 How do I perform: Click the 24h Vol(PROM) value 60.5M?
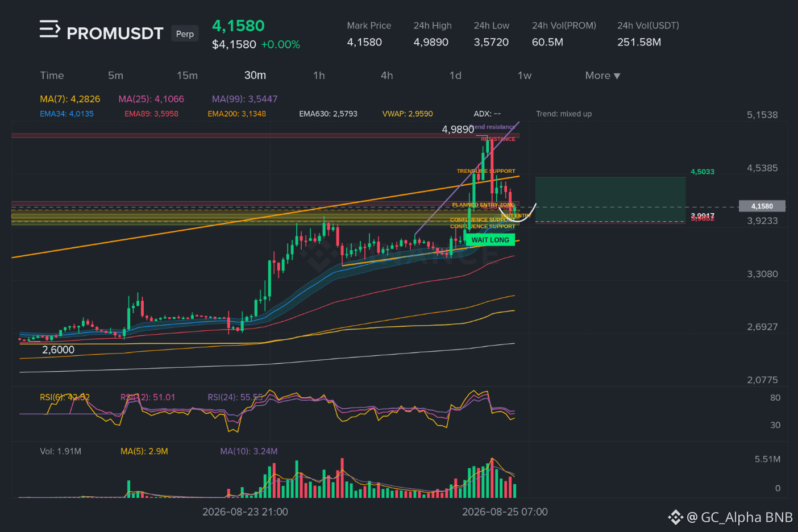point(547,42)
